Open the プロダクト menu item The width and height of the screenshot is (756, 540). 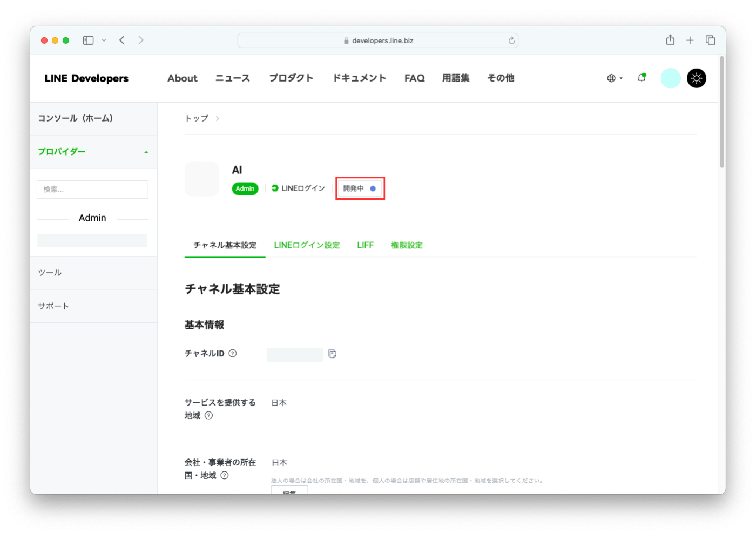click(292, 78)
